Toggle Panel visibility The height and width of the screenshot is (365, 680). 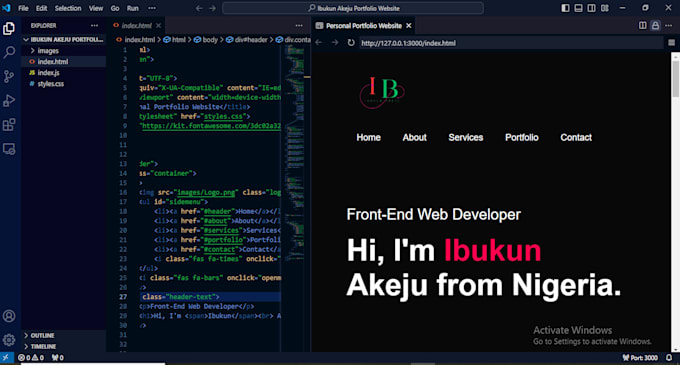pyautogui.click(x=578, y=8)
